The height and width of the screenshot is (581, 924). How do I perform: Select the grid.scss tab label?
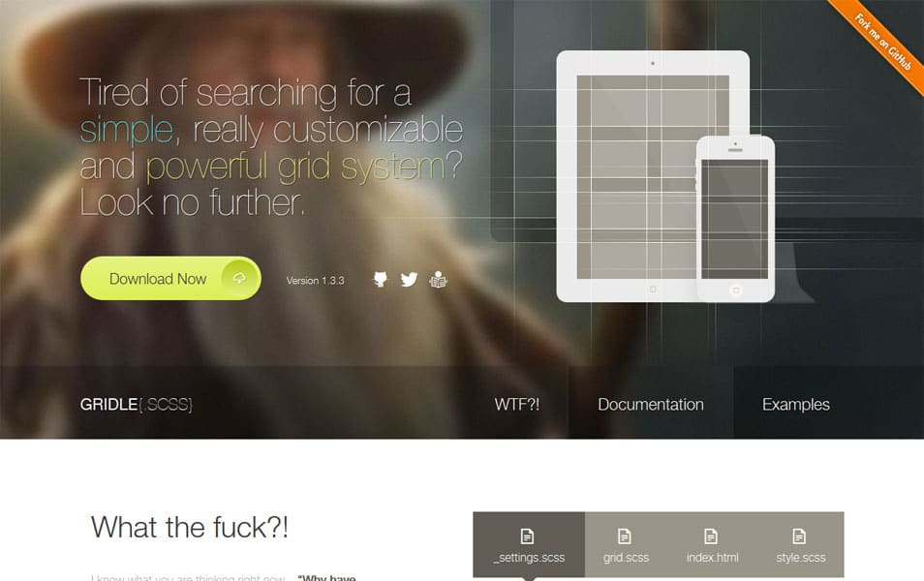coord(626,558)
